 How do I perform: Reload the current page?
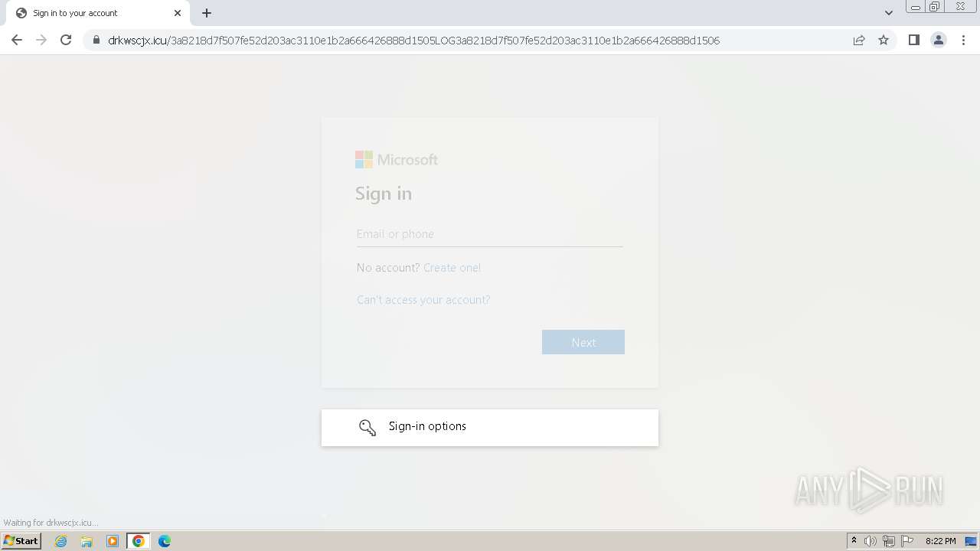point(66,40)
